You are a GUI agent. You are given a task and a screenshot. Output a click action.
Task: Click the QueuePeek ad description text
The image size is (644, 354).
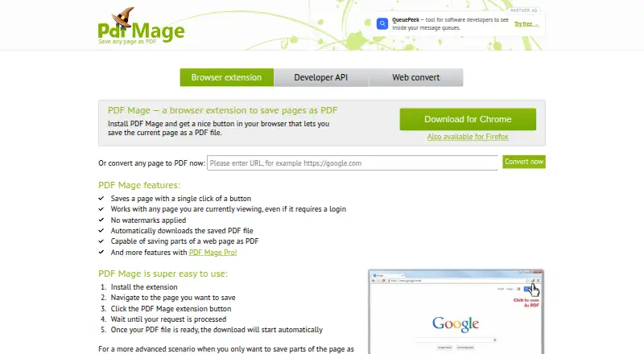(x=450, y=24)
